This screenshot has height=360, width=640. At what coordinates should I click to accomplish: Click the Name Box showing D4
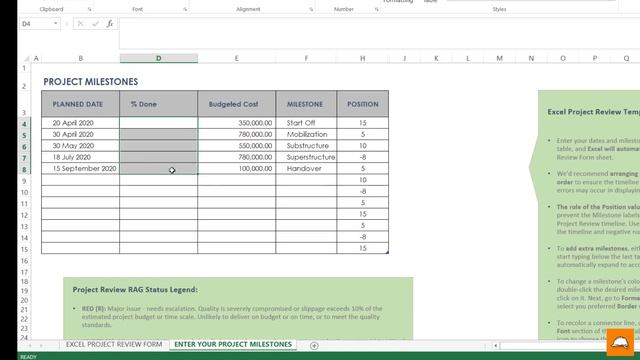[36, 24]
